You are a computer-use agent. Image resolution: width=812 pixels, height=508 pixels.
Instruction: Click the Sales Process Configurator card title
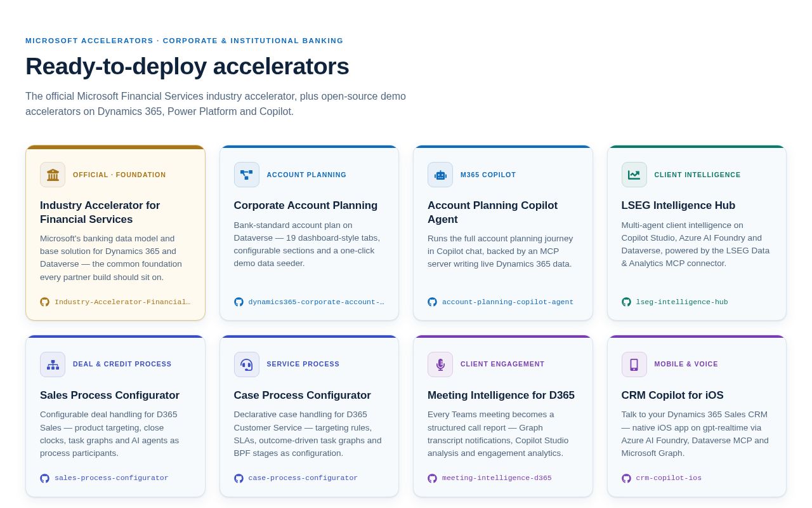click(x=110, y=396)
